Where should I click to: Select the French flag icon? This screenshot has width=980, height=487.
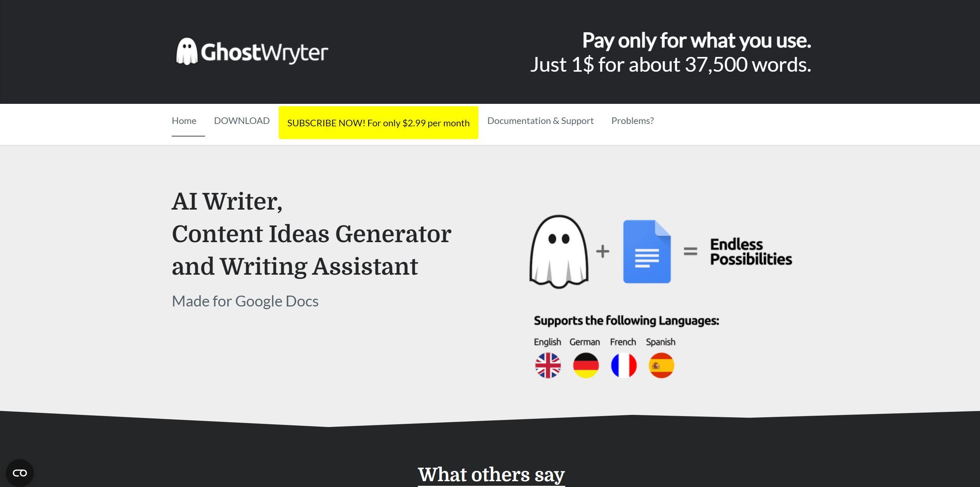click(624, 365)
